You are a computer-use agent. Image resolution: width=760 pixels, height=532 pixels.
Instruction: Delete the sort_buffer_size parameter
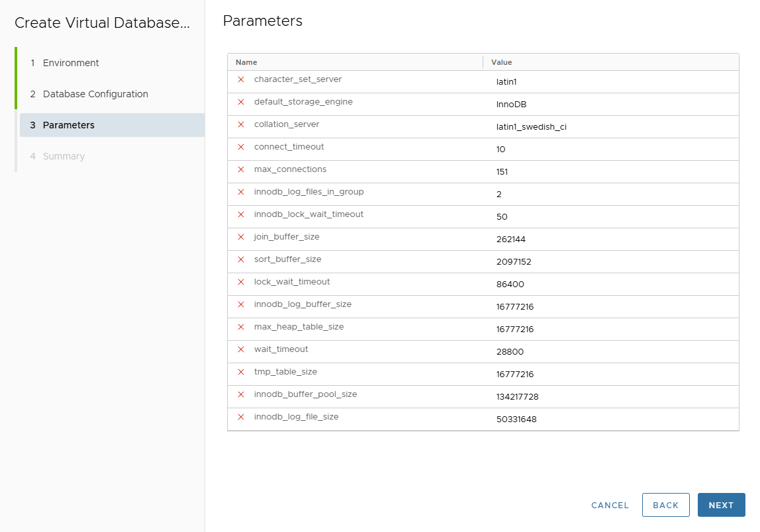pos(241,259)
